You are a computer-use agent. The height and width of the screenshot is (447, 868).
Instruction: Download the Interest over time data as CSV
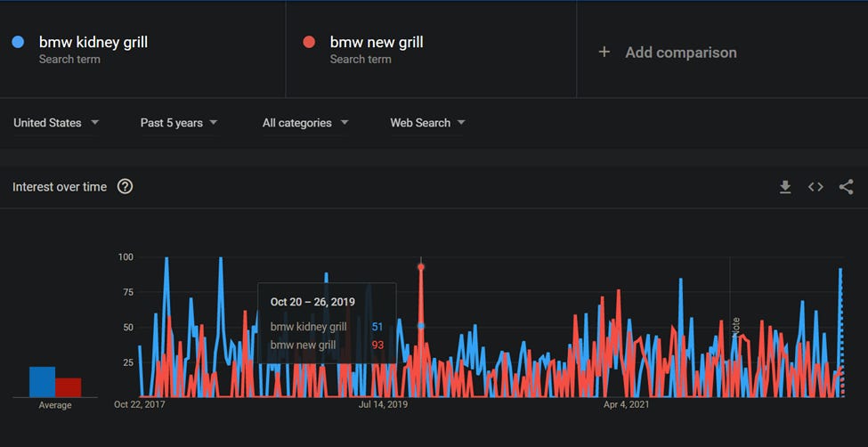(x=785, y=188)
